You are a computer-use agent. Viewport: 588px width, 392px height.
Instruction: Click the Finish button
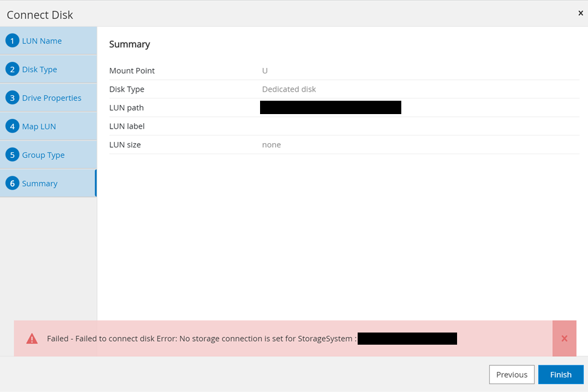pos(560,374)
